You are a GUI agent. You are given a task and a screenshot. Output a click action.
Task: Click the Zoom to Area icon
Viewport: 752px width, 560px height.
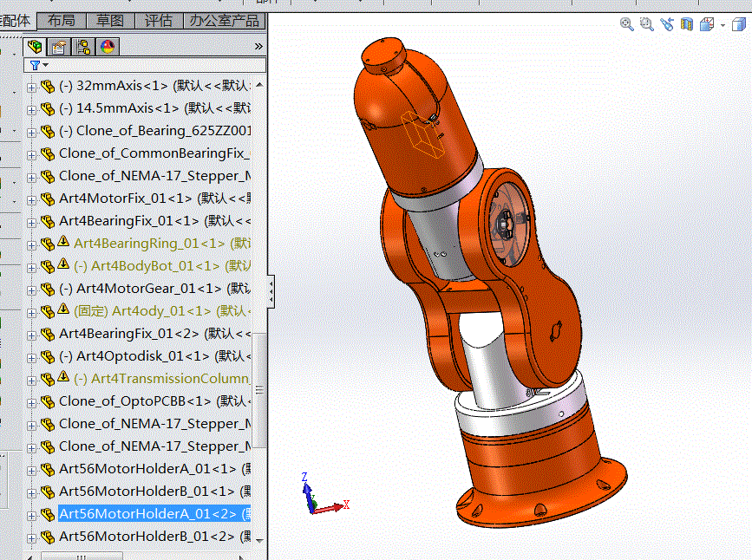coord(647,25)
